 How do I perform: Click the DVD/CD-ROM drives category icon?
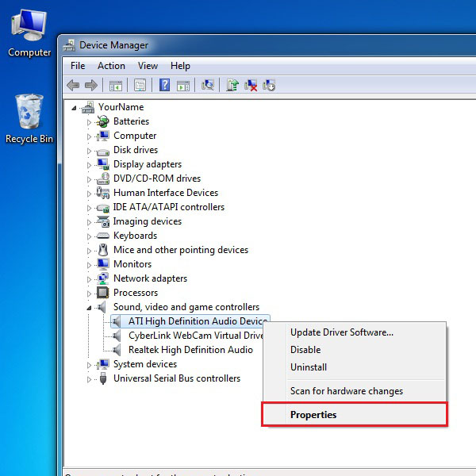pyautogui.click(x=103, y=178)
